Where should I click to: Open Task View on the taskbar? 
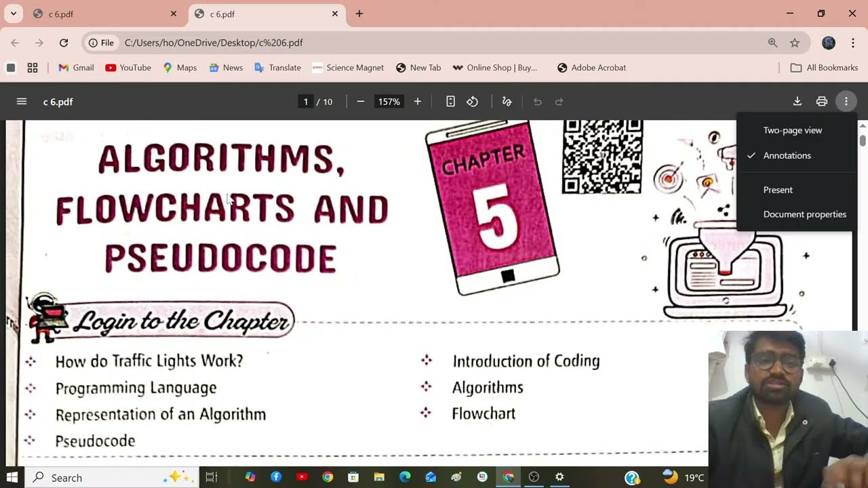coord(212,477)
